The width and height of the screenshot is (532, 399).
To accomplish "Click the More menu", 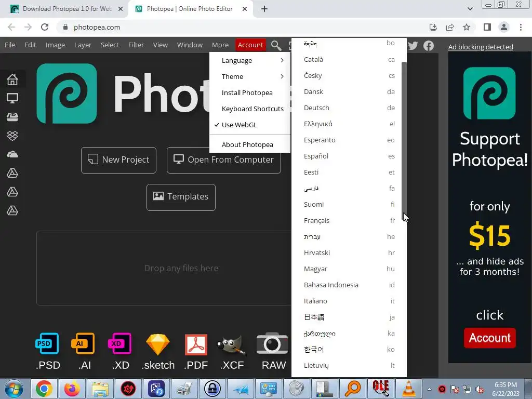I will [x=220, y=45].
